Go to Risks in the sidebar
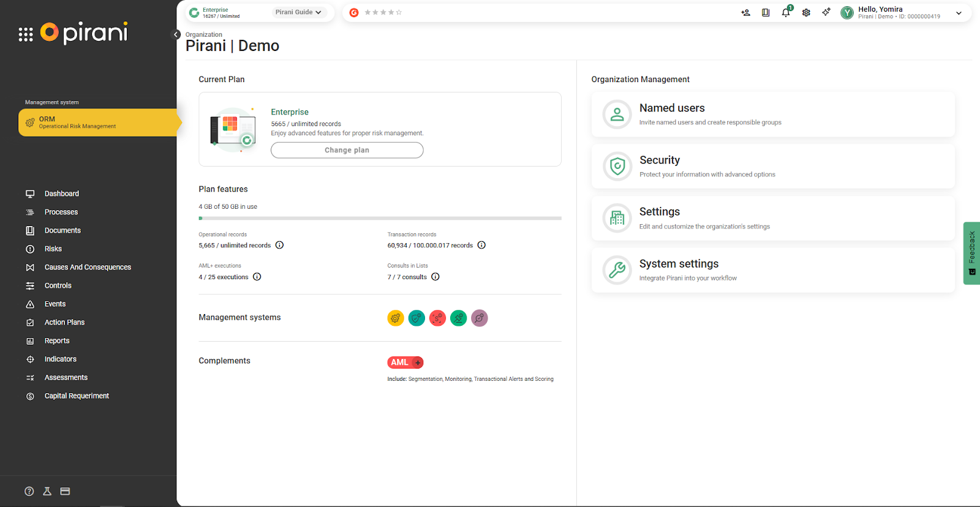980x507 pixels. [53, 249]
